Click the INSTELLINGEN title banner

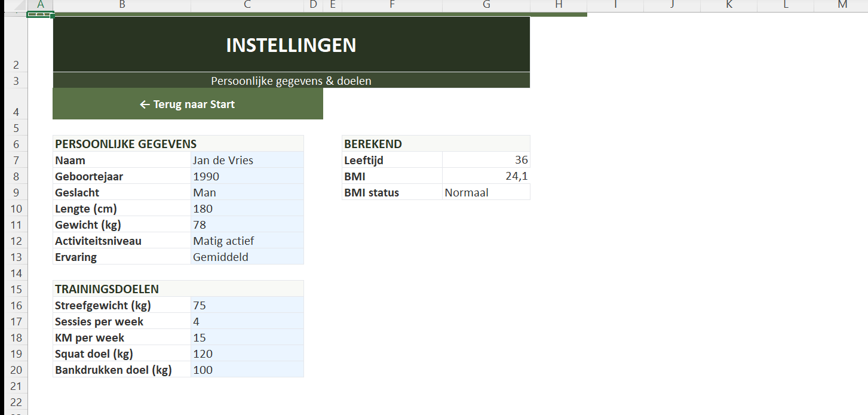[291, 45]
